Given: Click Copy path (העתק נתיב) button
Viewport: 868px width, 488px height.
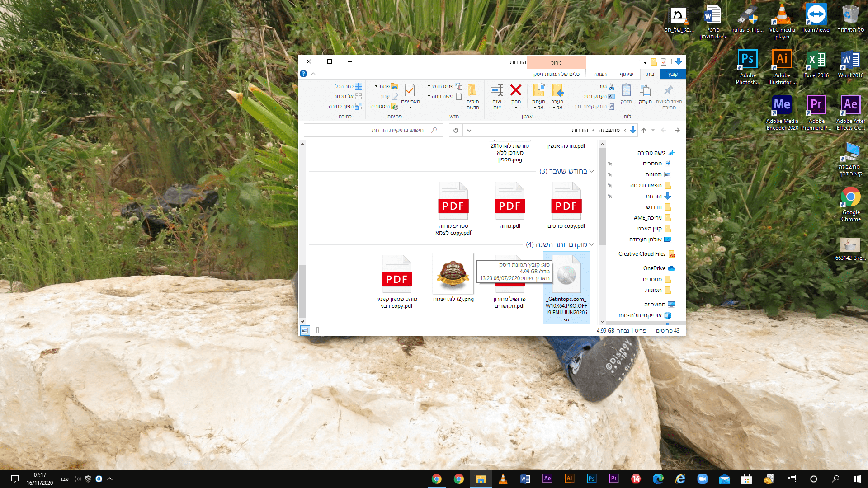Looking at the screenshot, I should 598,96.
